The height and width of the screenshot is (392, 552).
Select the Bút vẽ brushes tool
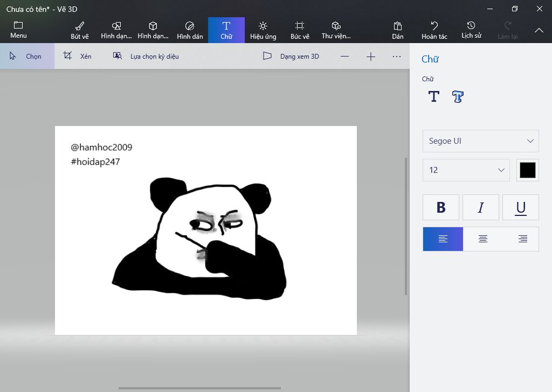80,30
